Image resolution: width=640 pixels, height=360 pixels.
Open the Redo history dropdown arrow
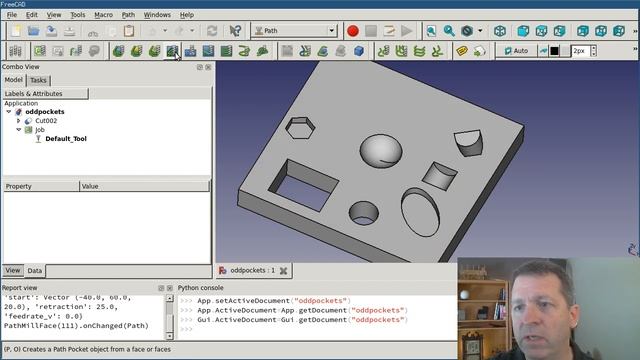(192, 31)
